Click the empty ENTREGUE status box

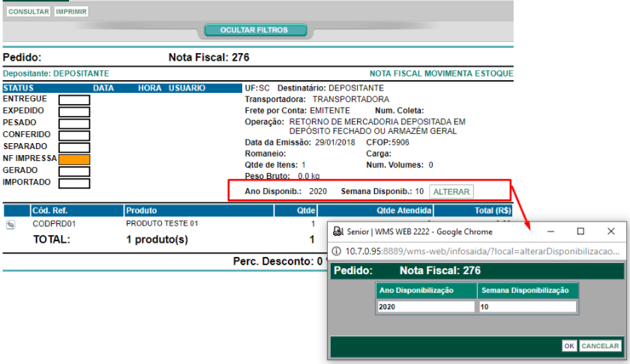[74, 100]
